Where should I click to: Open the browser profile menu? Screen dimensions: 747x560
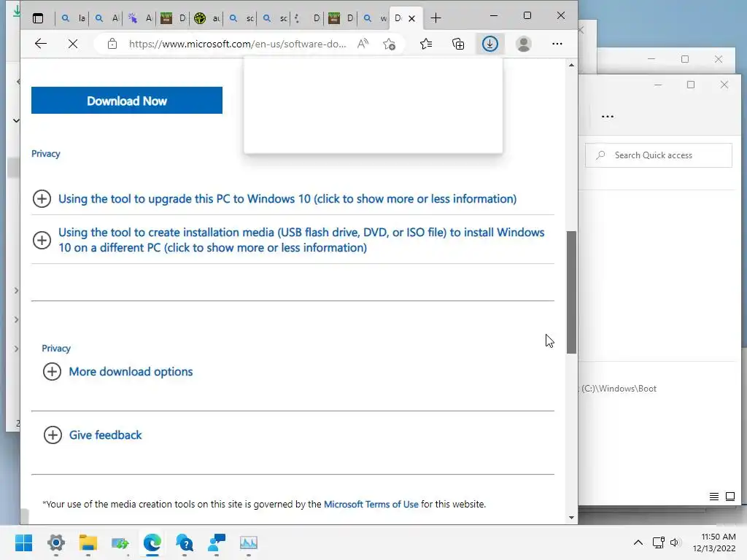[524, 44]
